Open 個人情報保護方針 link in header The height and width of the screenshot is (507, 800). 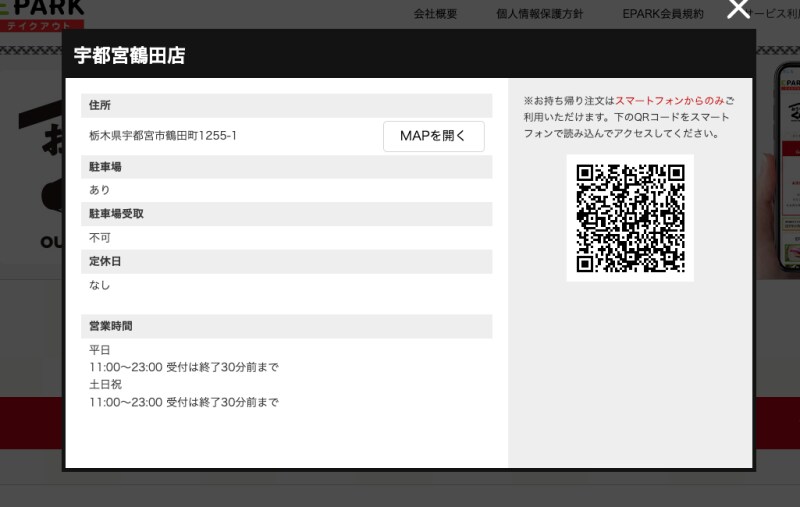(539, 14)
